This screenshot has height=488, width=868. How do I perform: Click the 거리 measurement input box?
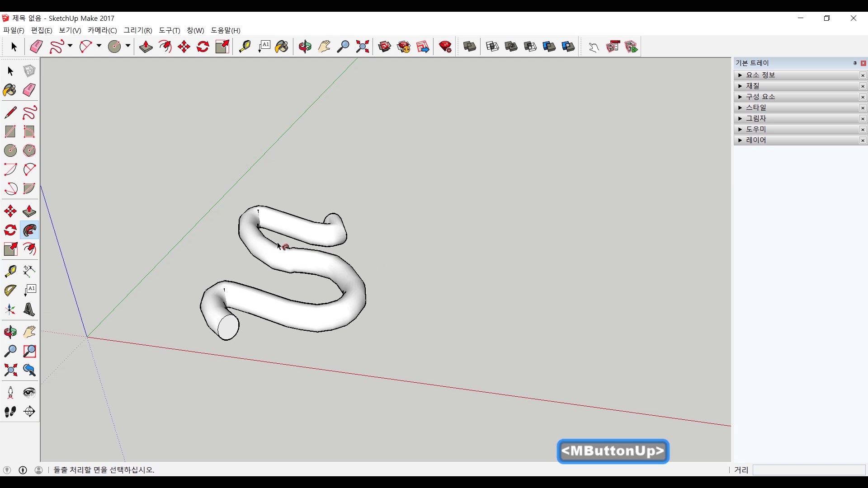pyautogui.click(x=808, y=470)
